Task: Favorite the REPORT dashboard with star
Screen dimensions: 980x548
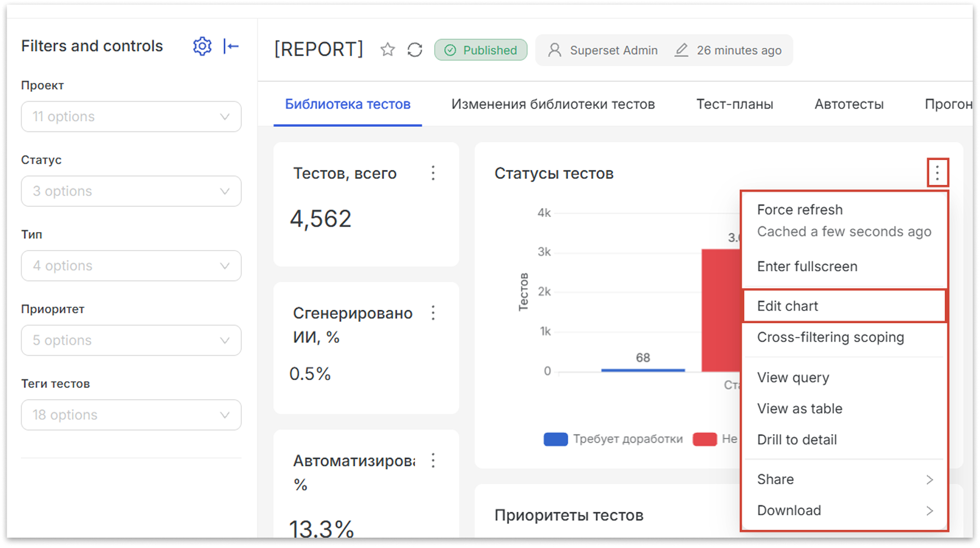Action: coord(387,50)
